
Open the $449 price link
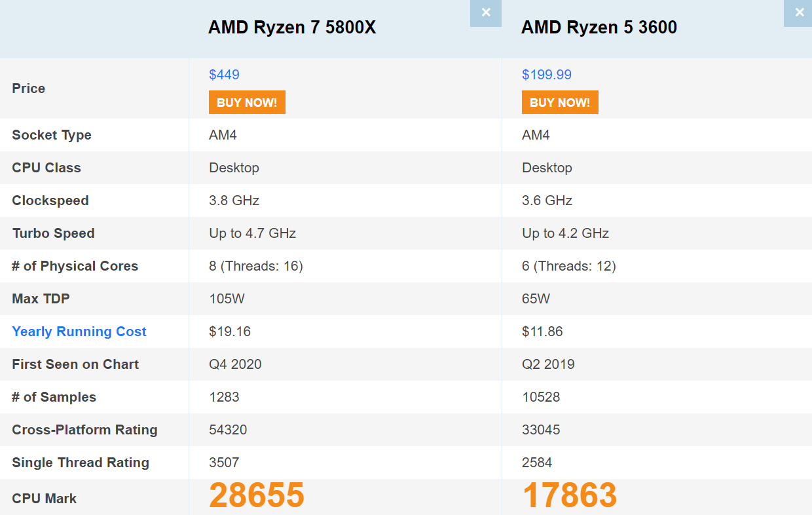[x=224, y=75]
